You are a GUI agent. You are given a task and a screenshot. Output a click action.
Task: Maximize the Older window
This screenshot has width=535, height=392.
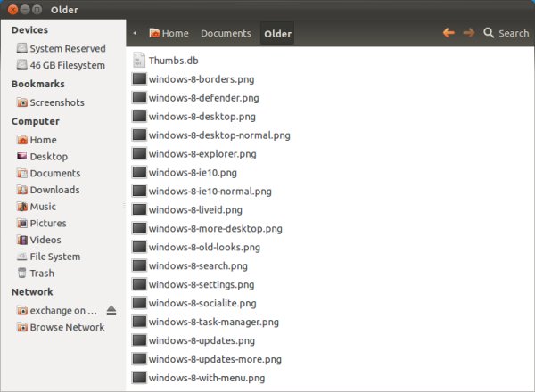pos(37,10)
